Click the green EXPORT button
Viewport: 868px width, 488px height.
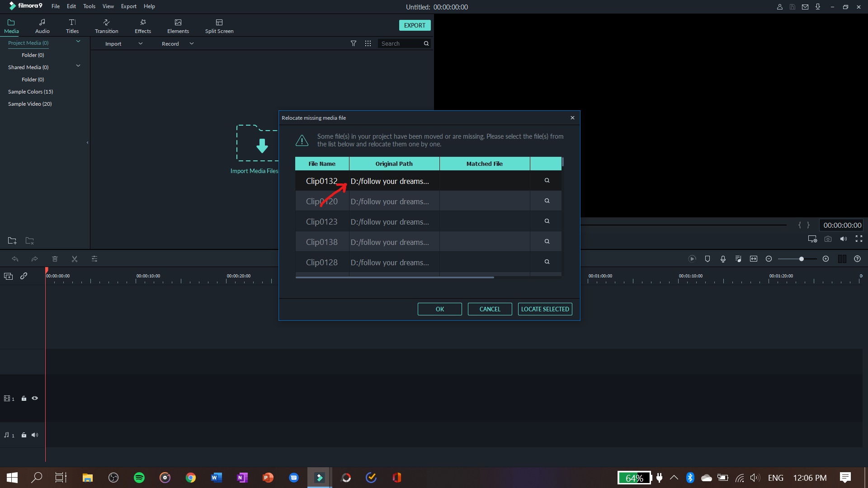415,25
